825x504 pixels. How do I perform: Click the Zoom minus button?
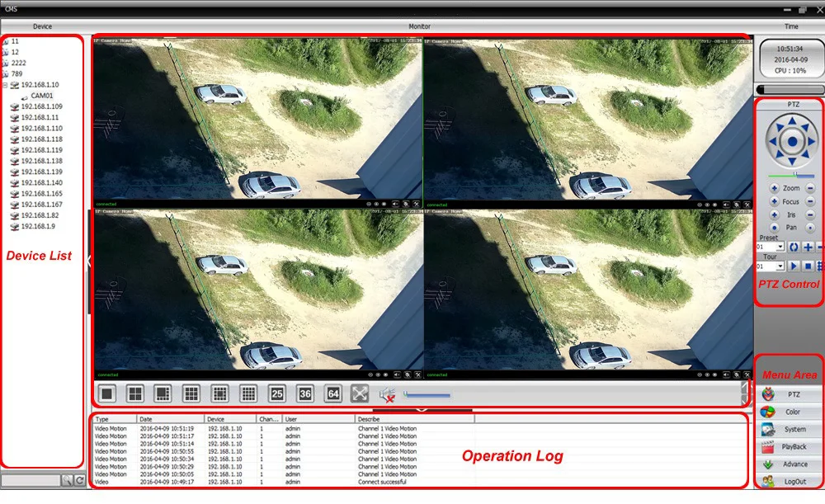pyautogui.click(x=810, y=188)
